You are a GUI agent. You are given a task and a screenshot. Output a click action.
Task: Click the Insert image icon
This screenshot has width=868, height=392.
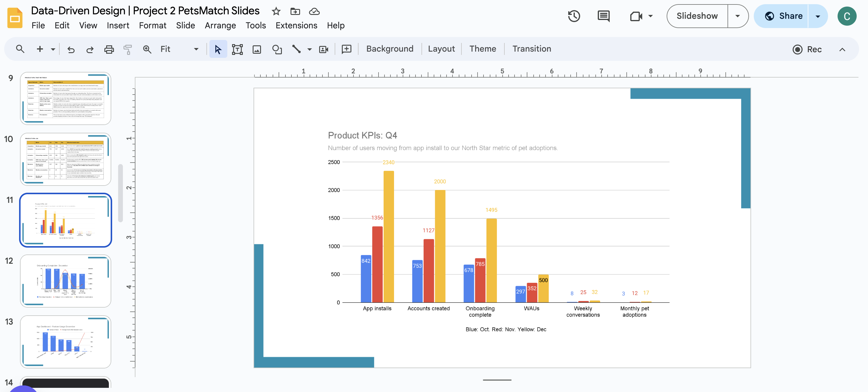pyautogui.click(x=256, y=49)
